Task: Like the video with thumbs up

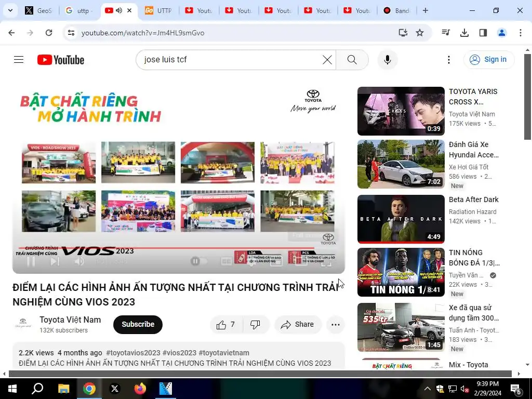Action: coord(227,325)
